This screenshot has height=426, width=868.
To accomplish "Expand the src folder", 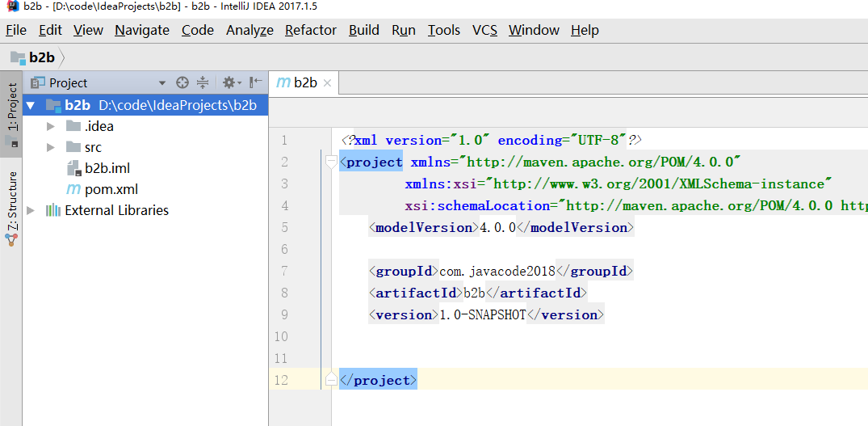I will click(51, 147).
